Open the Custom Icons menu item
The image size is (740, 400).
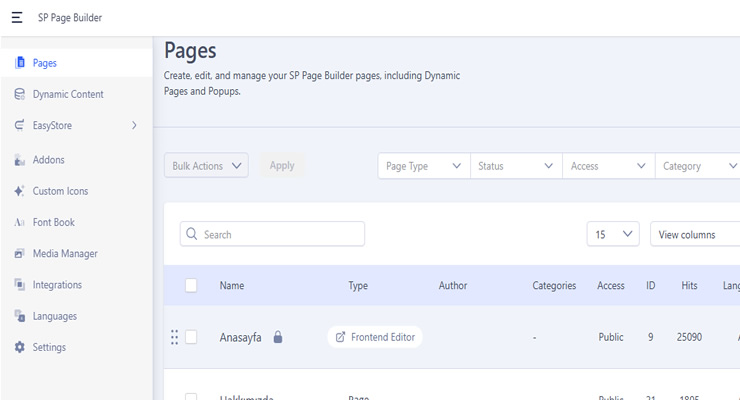point(76,191)
